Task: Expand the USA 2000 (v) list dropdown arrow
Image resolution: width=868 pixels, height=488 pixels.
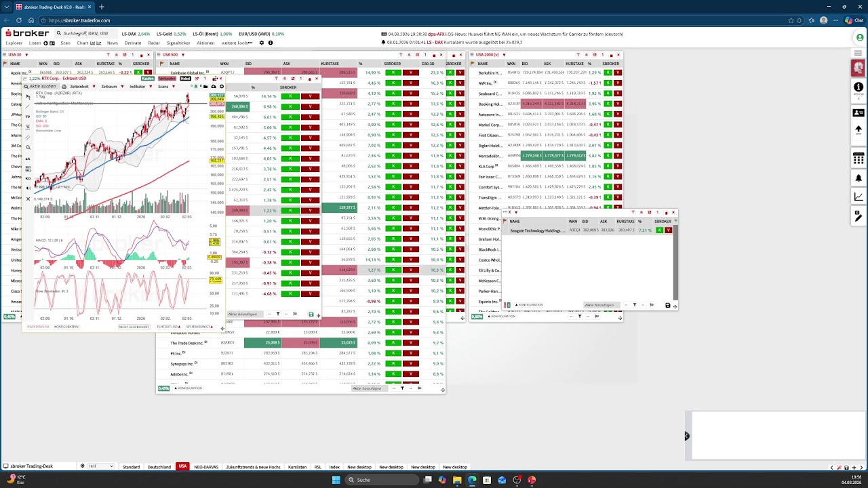Action: point(503,54)
